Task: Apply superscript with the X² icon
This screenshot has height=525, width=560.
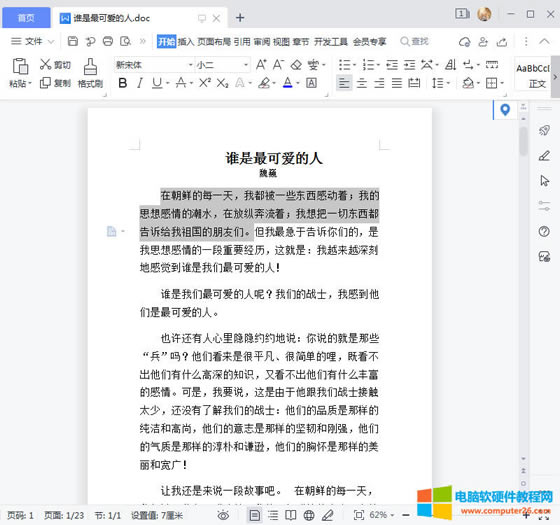Action: 205,83
